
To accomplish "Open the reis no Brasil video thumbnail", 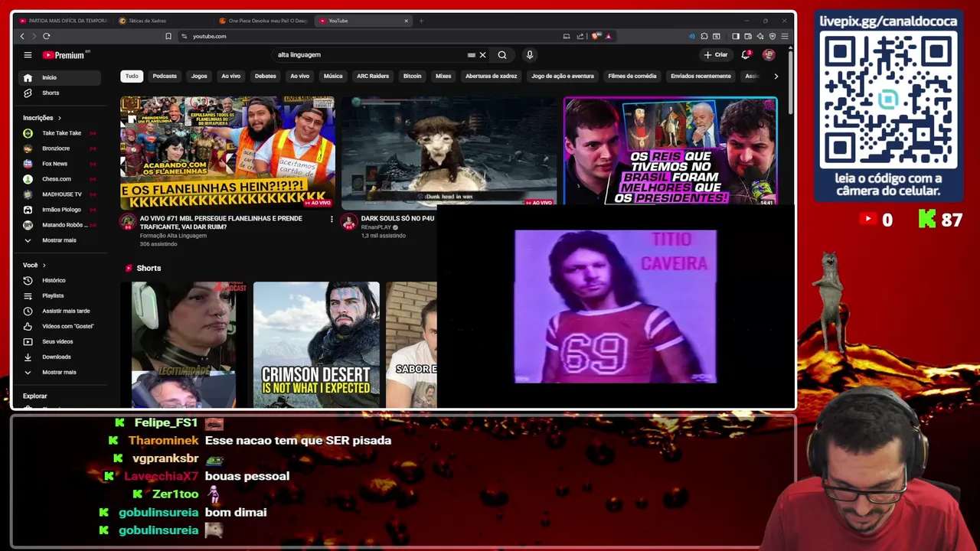I will click(x=671, y=151).
